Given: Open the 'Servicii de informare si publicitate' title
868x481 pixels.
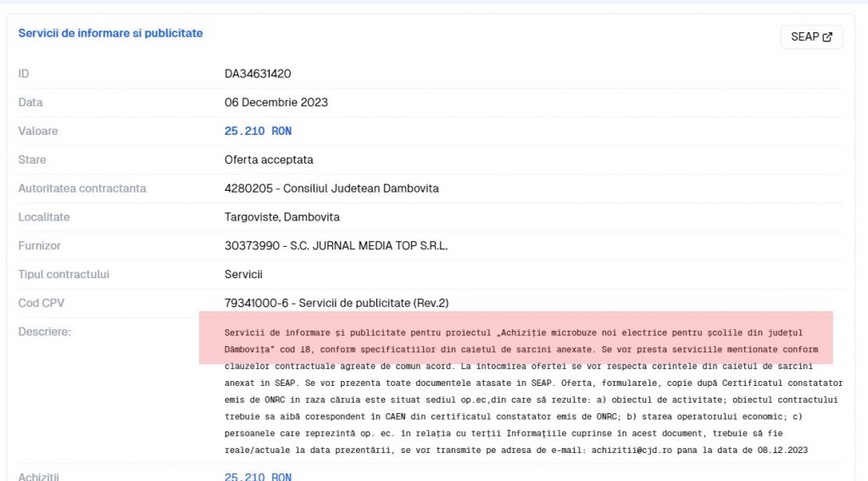Looking at the screenshot, I should click(x=110, y=33).
